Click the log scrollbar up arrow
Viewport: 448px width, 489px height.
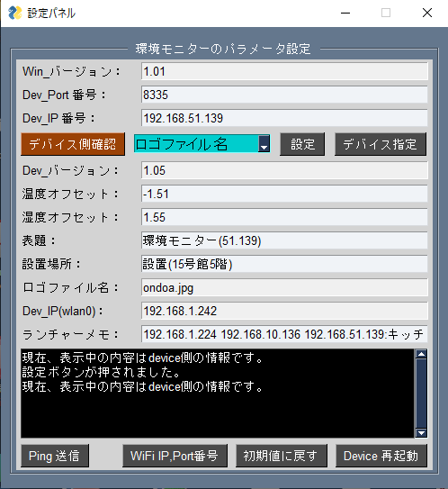click(421, 354)
